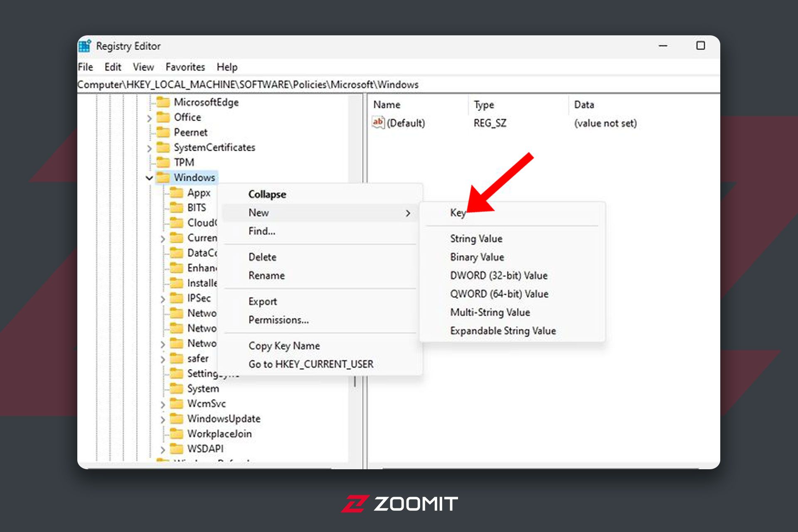The width and height of the screenshot is (798, 532).
Task: Click the Name column header
Action: [419, 105]
